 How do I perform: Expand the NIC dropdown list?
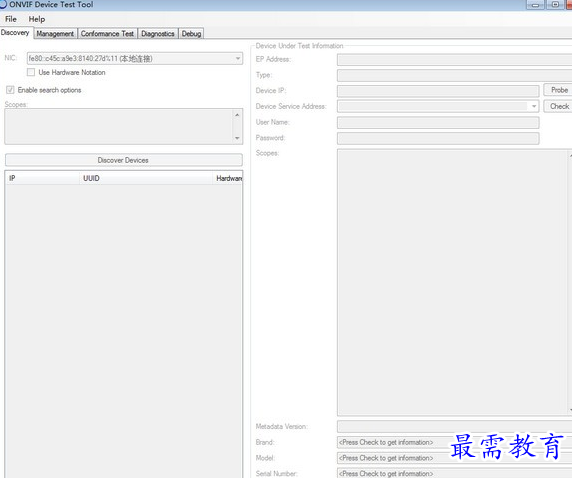(237, 58)
